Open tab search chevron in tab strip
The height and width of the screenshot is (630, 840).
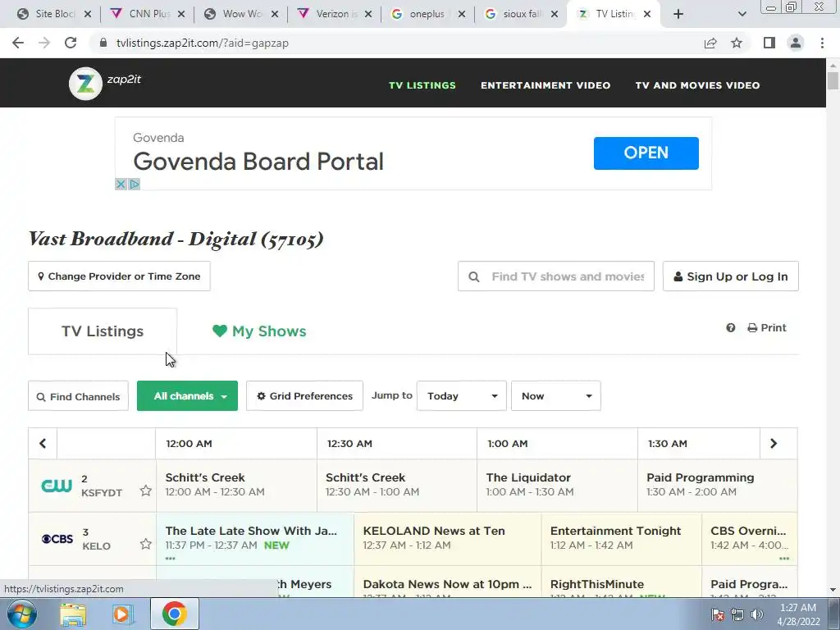tap(742, 14)
